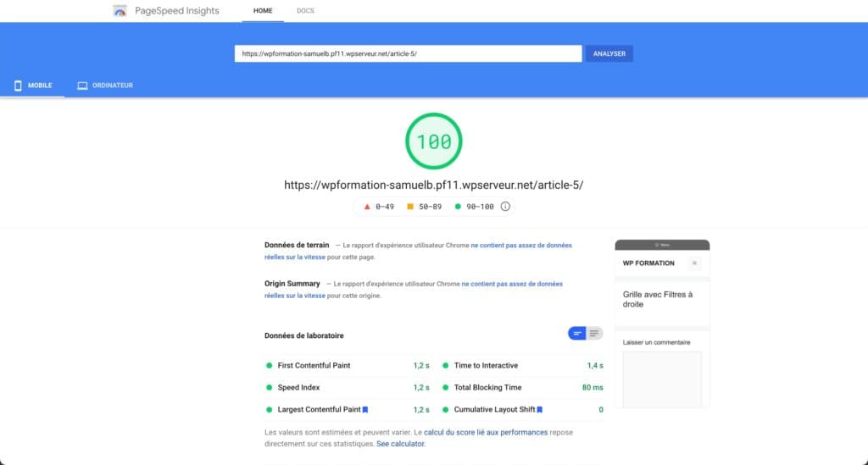Switch to the Ordinateur tab

click(105, 86)
